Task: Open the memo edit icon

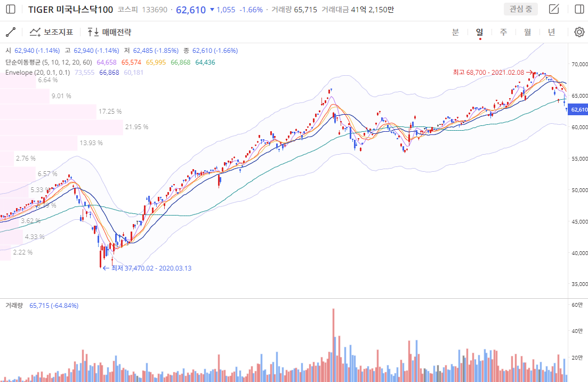Action: 554,9
